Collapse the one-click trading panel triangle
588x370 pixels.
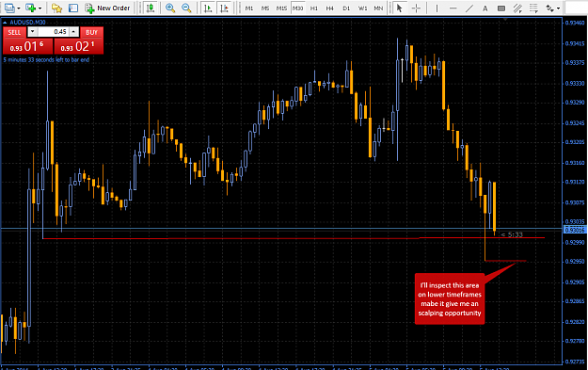click(5, 23)
